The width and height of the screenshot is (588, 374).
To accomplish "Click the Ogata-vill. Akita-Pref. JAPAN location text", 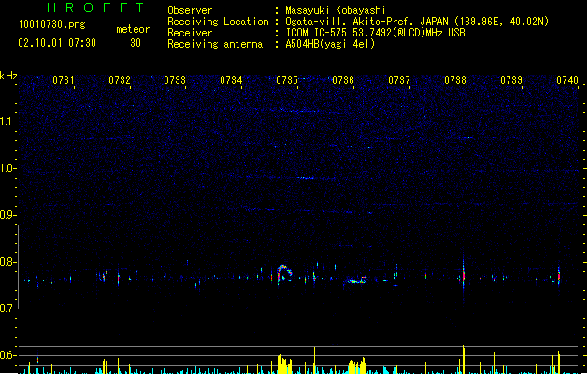I will tap(417, 22).
